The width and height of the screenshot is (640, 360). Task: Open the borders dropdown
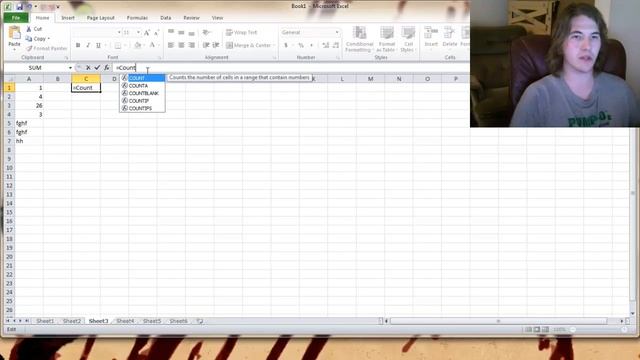point(125,45)
